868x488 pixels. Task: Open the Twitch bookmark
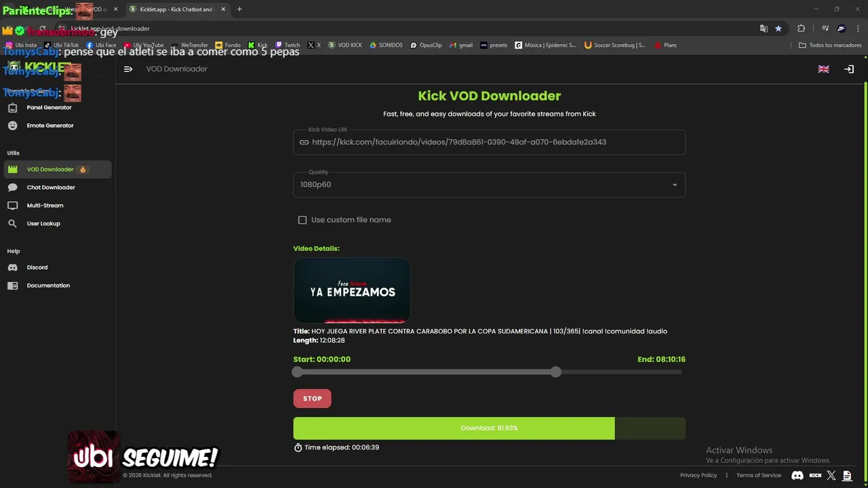288,45
